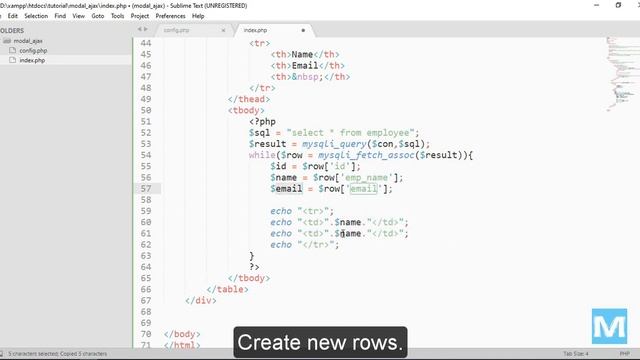Click the <tbody> opening tag

[246, 111]
